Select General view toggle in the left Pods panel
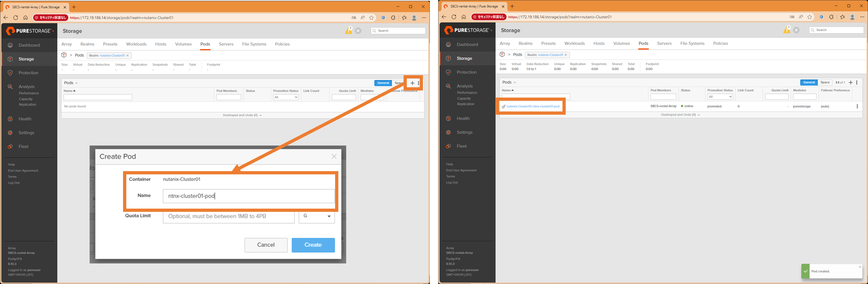 [x=383, y=83]
